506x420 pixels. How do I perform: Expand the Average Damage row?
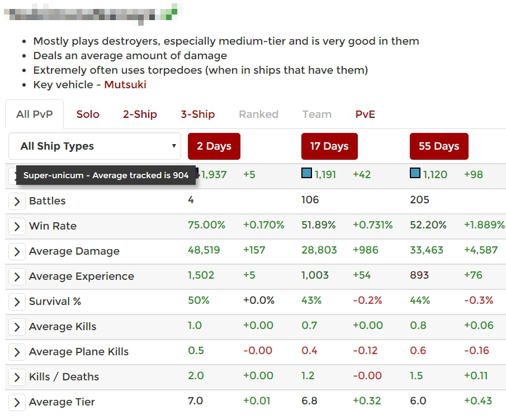point(17,251)
